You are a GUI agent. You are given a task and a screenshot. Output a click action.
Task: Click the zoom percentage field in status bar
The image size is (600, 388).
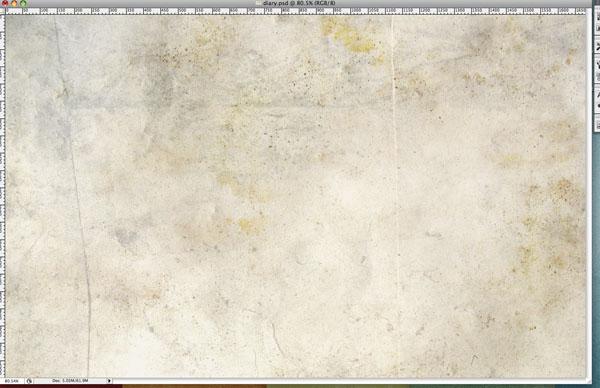12,381
